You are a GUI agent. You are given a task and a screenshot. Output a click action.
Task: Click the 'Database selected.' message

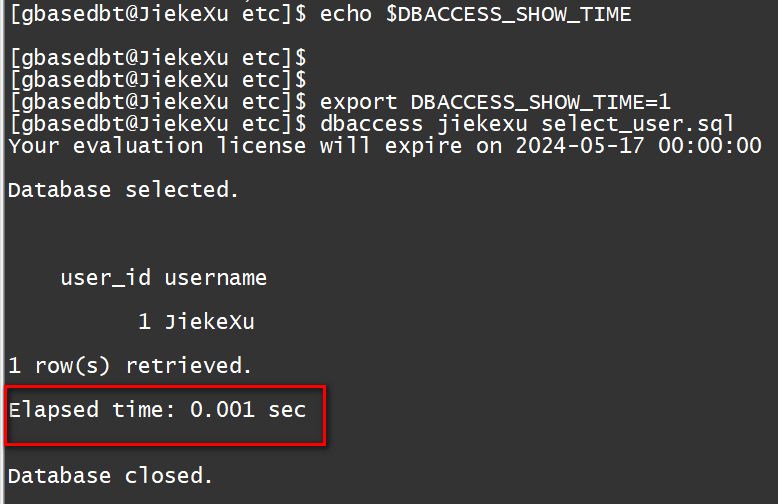click(x=124, y=190)
